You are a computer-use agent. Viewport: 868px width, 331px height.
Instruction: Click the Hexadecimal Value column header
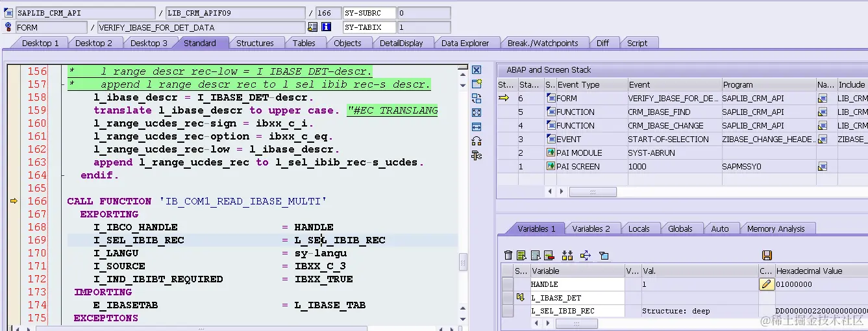[821, 271]
